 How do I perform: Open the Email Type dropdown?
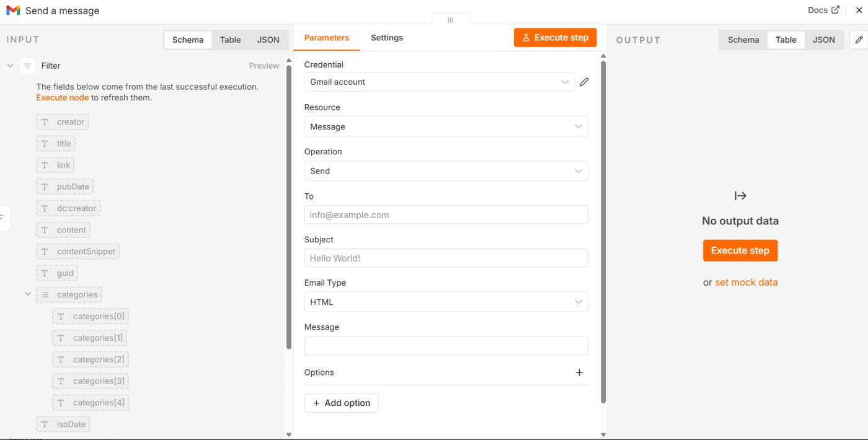[x=446, y=302]
